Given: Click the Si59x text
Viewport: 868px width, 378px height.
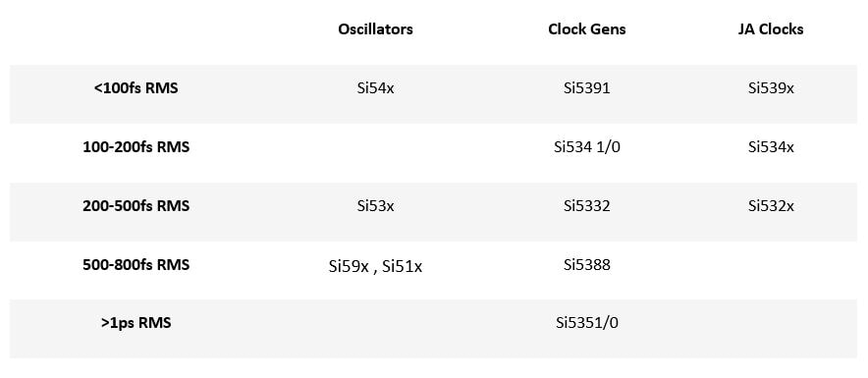Looking at the screenshot, I should [x=349, y=267].
